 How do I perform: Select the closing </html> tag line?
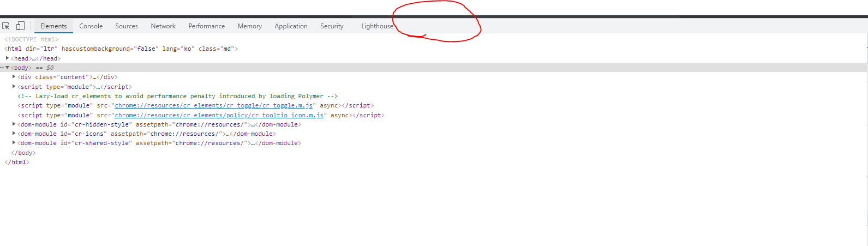pos(17,162)
